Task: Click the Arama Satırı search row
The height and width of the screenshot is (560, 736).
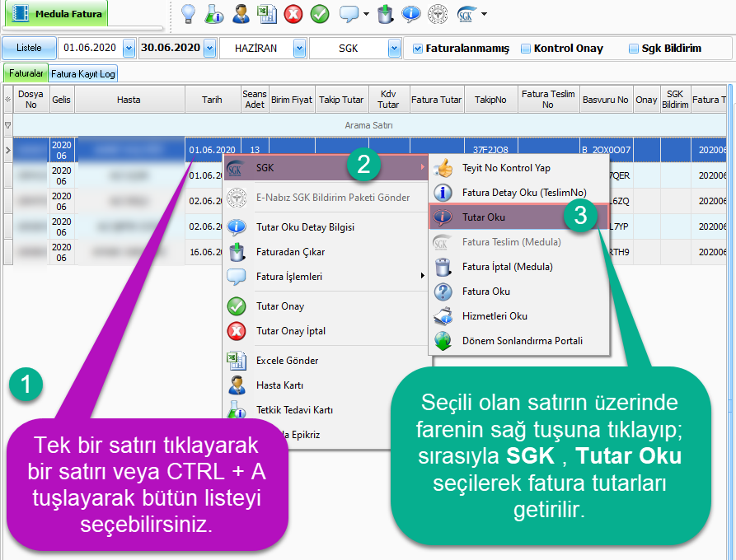Action: 369,125
